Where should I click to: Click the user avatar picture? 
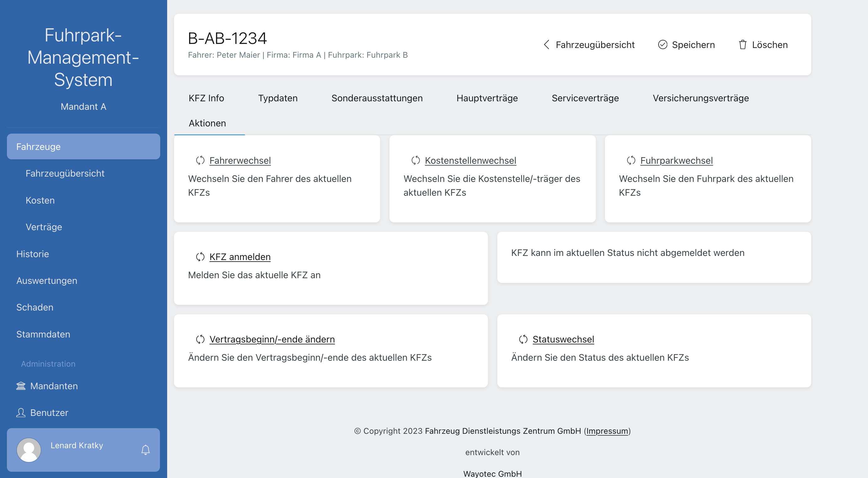[29, 450]
